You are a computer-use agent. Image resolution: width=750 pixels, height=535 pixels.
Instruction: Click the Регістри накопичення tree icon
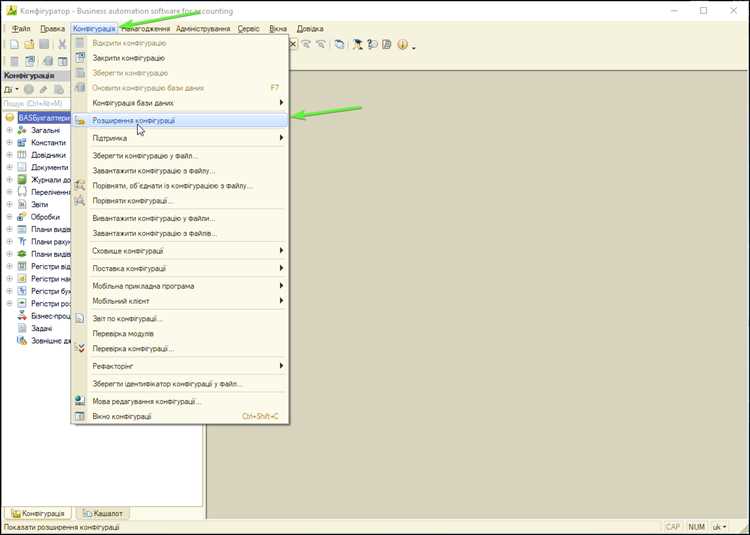click(22, 279)
